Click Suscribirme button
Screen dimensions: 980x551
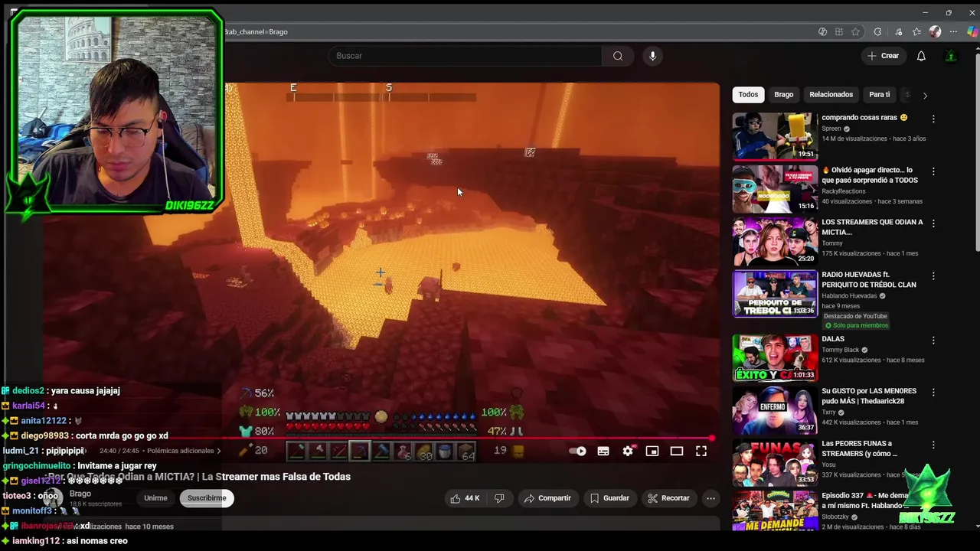(x=207, y=498)
